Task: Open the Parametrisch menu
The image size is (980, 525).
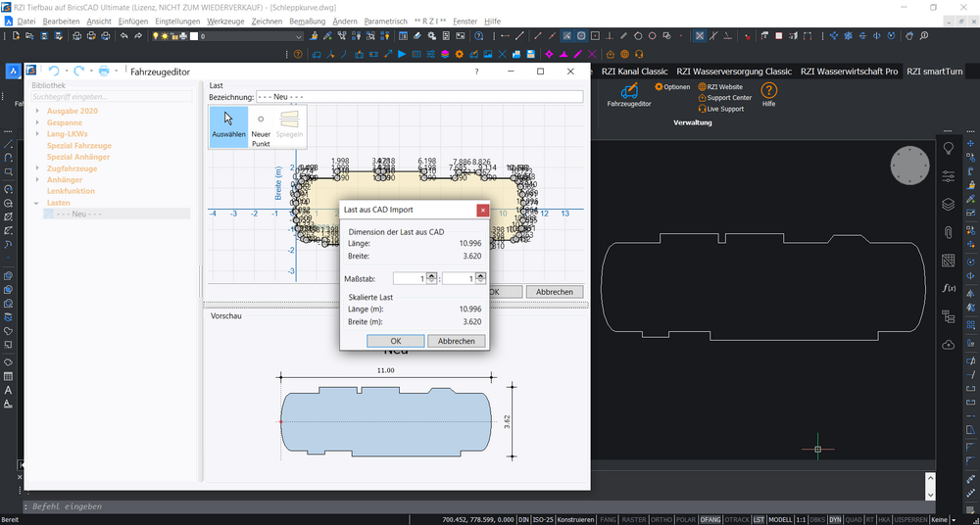Action: (x=385, y=21)
